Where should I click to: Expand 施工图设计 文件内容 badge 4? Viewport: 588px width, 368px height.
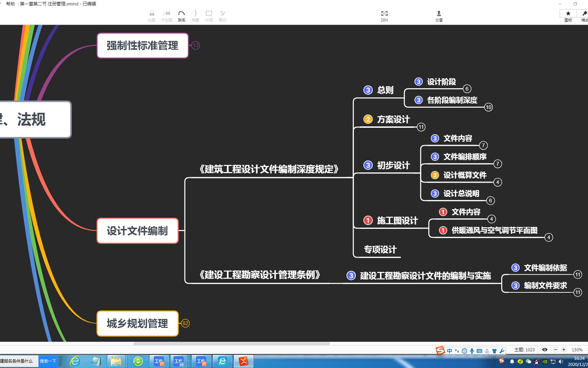(x=491, y=219)
